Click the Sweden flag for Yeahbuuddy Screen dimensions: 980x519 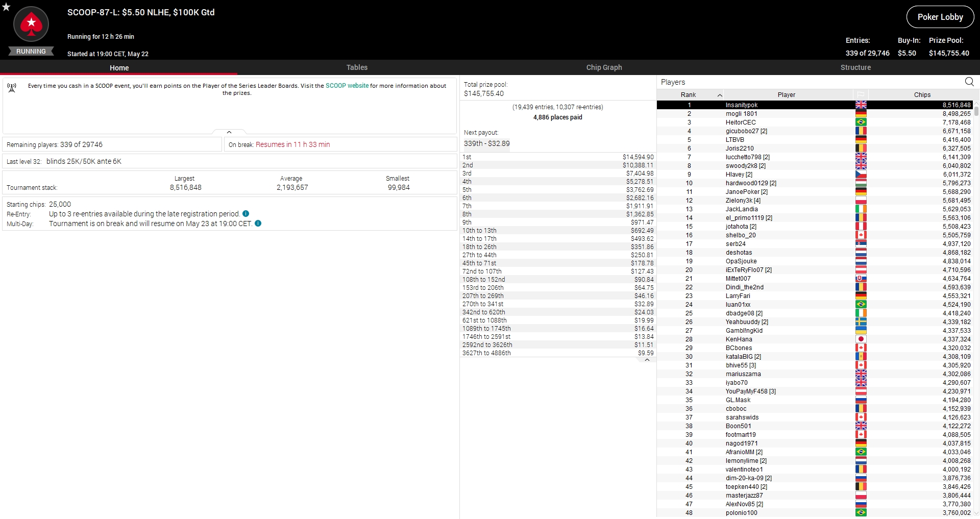(861, 322)
